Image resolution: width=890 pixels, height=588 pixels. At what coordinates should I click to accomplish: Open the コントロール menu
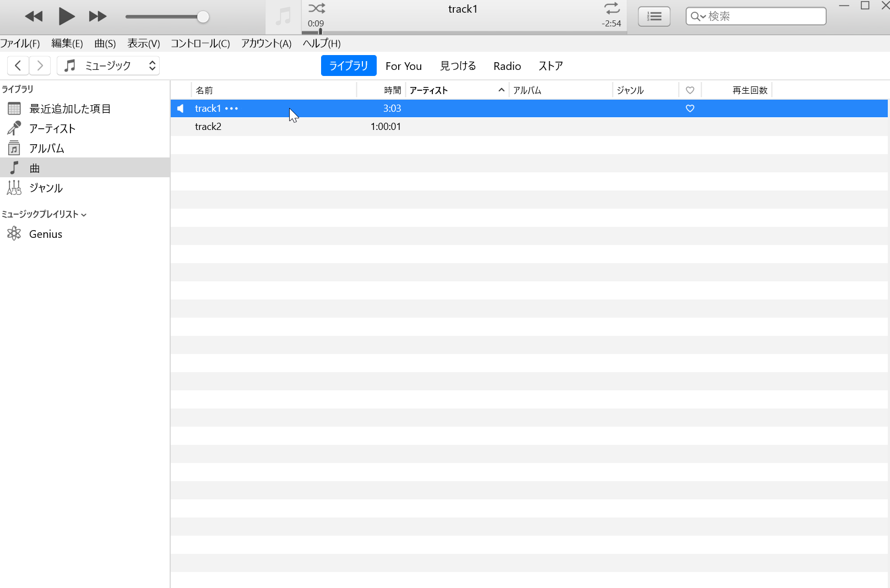pyautogui.click(x=200, y=43)
